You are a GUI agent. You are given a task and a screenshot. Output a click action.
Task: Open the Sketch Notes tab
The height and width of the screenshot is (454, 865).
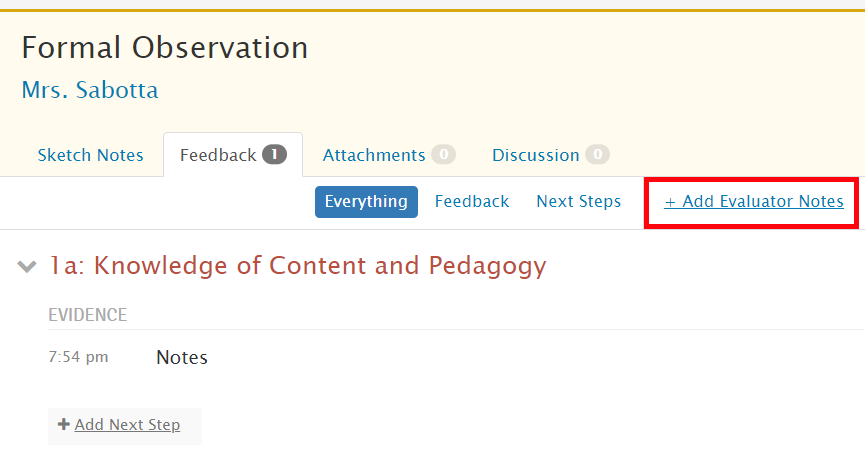pos(90,155)
